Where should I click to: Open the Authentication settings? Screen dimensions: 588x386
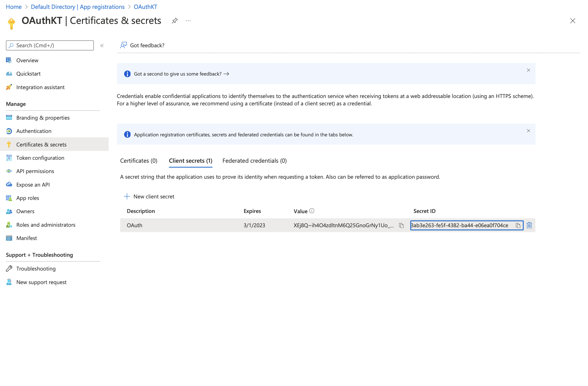tap(34, 131)
